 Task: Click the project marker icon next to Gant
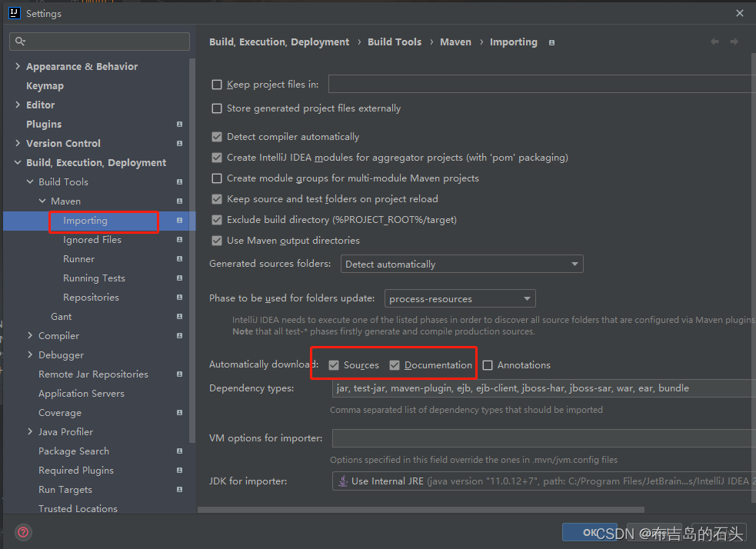click(179, 317)
